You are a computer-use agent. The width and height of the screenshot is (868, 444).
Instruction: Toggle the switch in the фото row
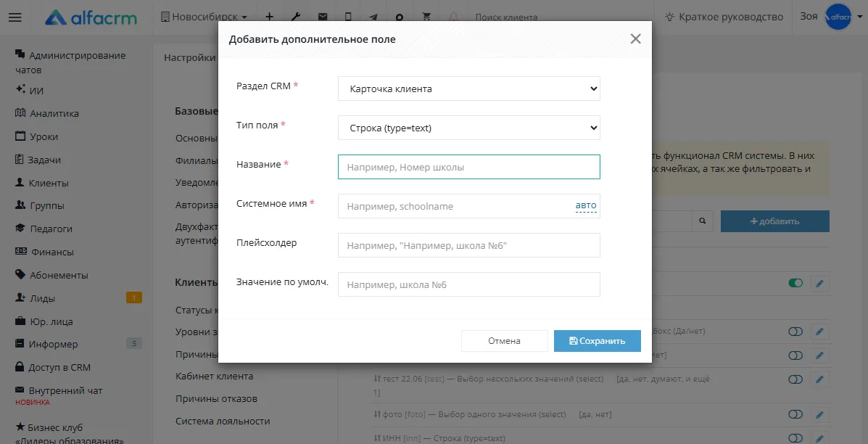coord(795,415)
